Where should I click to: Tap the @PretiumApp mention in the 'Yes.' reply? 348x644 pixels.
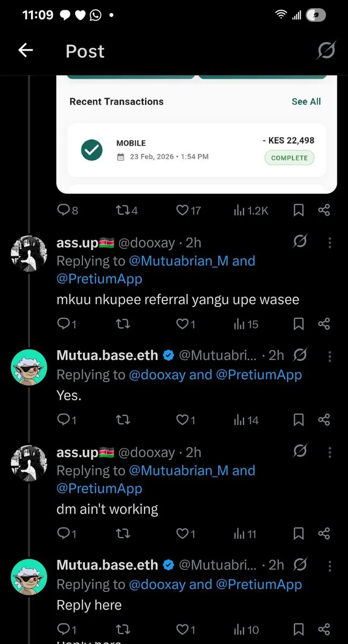pos(259,375)
